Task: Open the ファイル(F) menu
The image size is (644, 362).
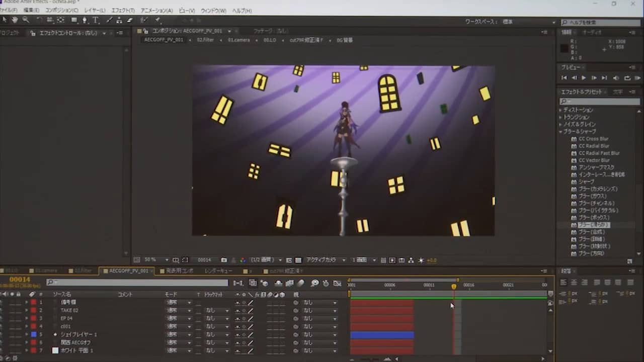Action: (x=8, y=10)
